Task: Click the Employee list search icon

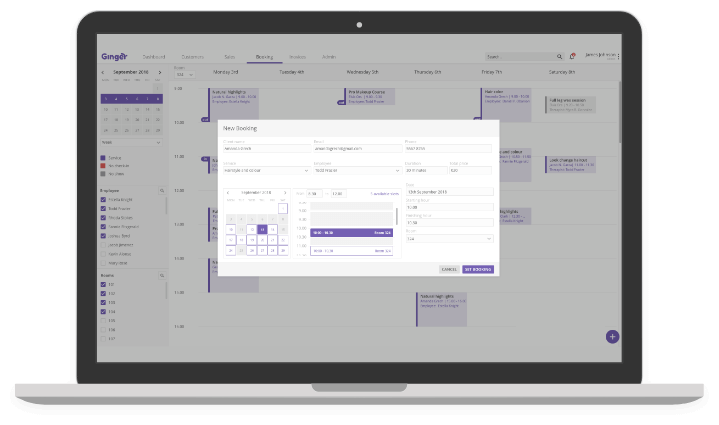Action: pos(162,190)
